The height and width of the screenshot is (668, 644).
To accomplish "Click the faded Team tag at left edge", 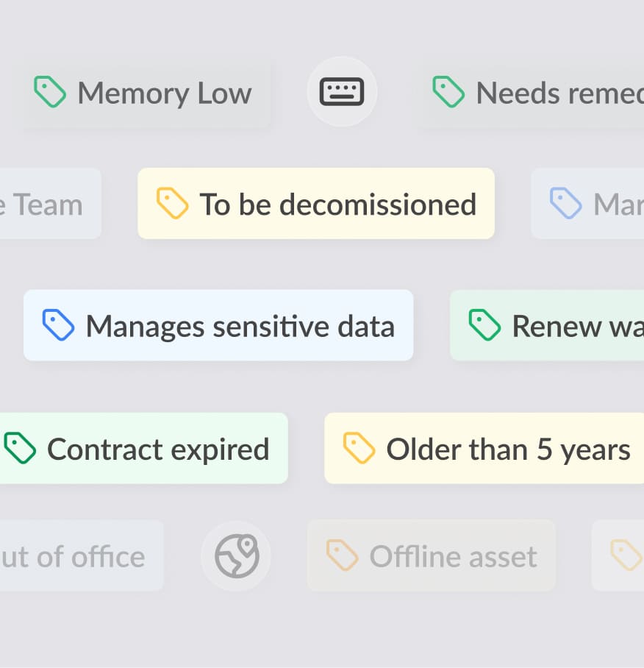I will (50, 203).
